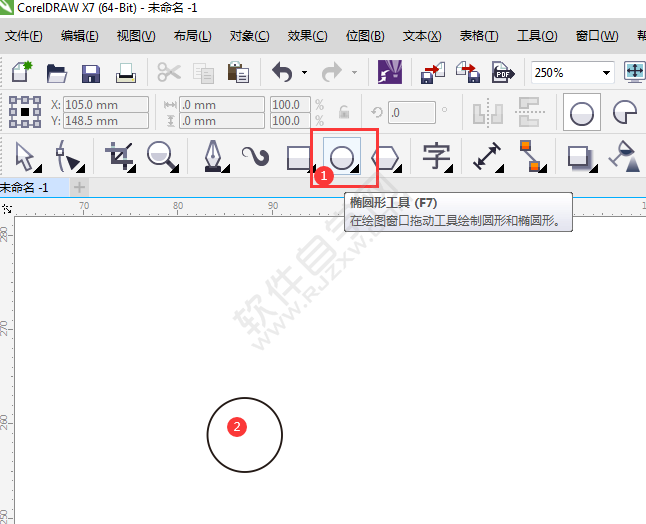Click the vertical scale factor 100.0 field

[290, 121]
